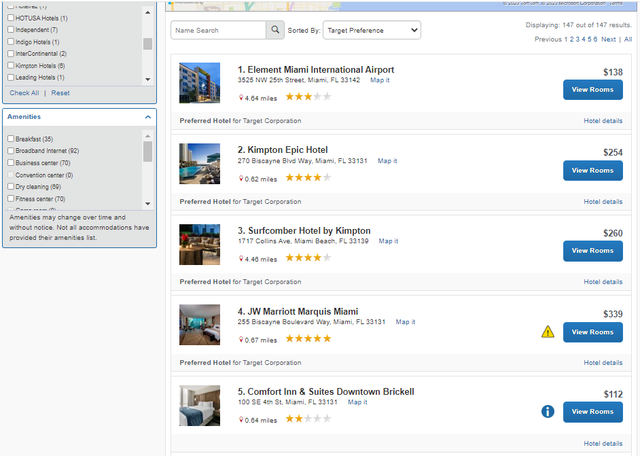Click Surfcomber Hotel thumbnail image
The height and width of the screenshot is (456, 640).
200,244
